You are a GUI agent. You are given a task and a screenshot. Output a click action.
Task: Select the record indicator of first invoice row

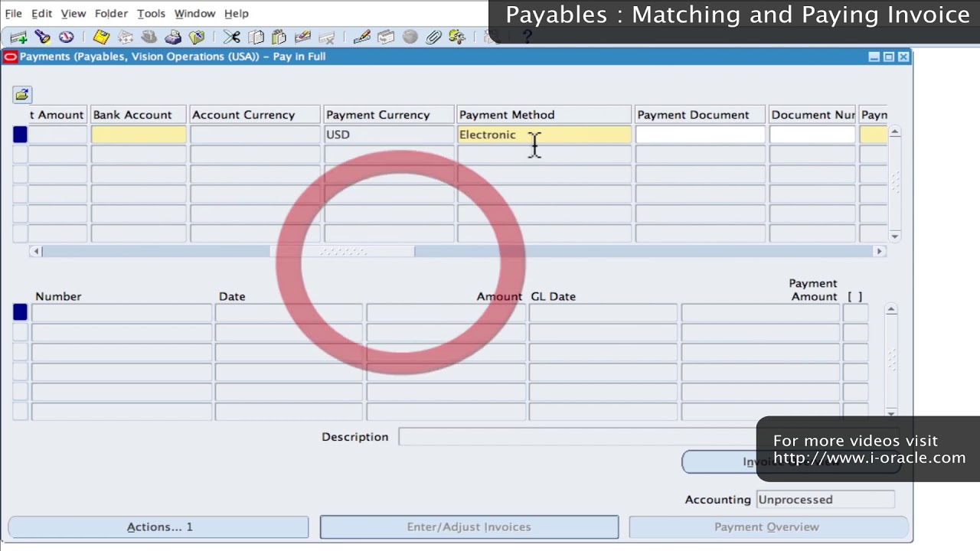point(20,312)
